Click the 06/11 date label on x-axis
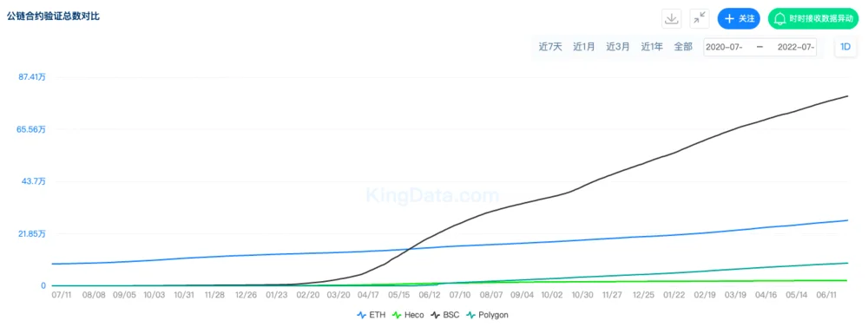868x327 pixels. (x=826, y=296)
